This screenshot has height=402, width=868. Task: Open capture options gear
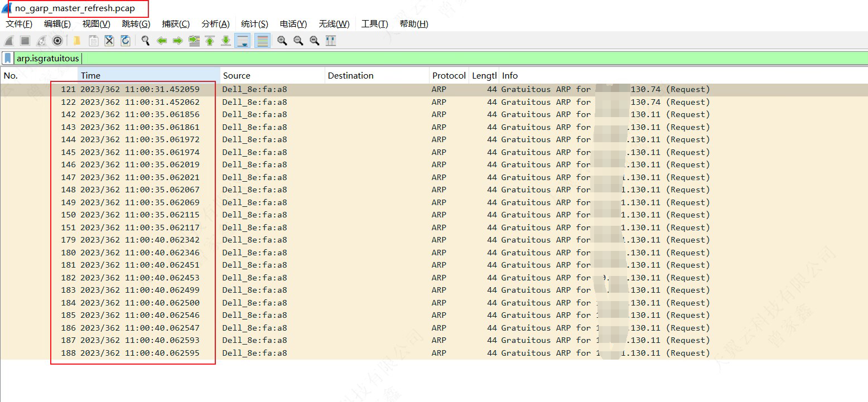coord(57,41)
